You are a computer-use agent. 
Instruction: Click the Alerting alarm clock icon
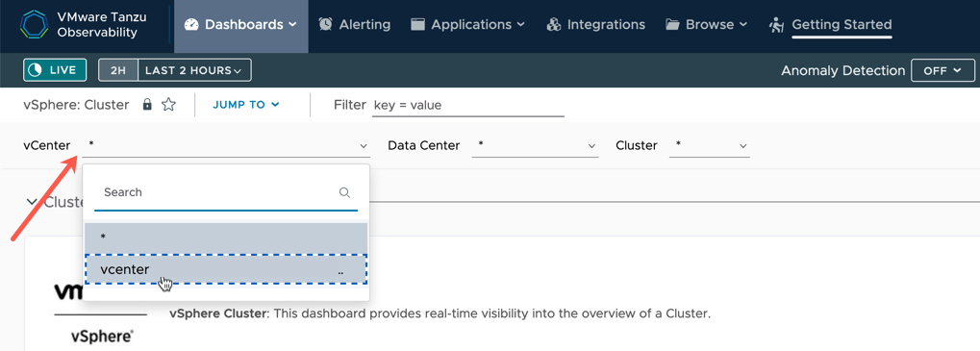click(325, 24)
